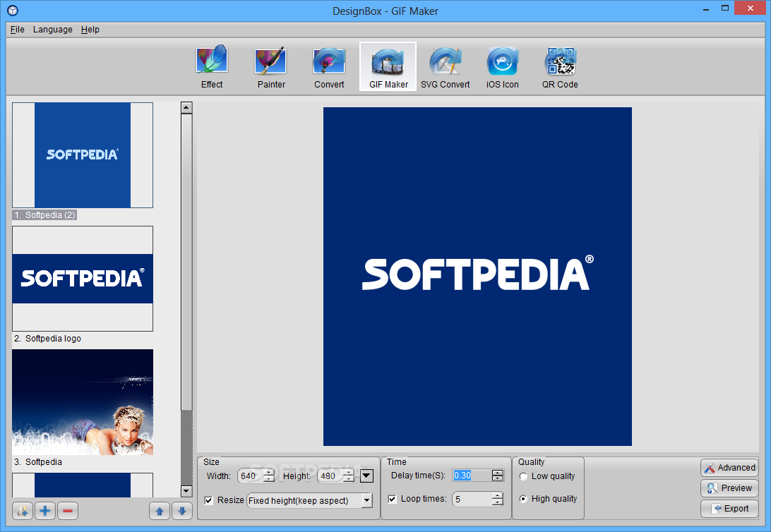Open the Effect tool
The width and height of the screenshot is (771, 532).
coord(212,67)
